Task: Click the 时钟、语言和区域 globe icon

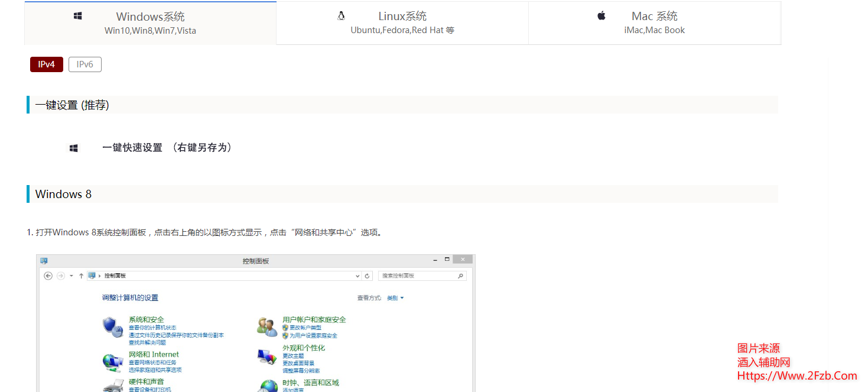Action: click(x=268, y=385)
